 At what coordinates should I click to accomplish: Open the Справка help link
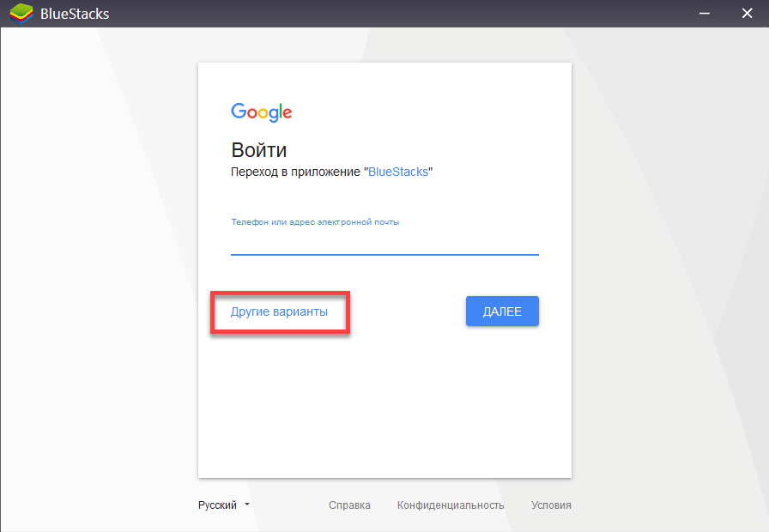point(349,505)
